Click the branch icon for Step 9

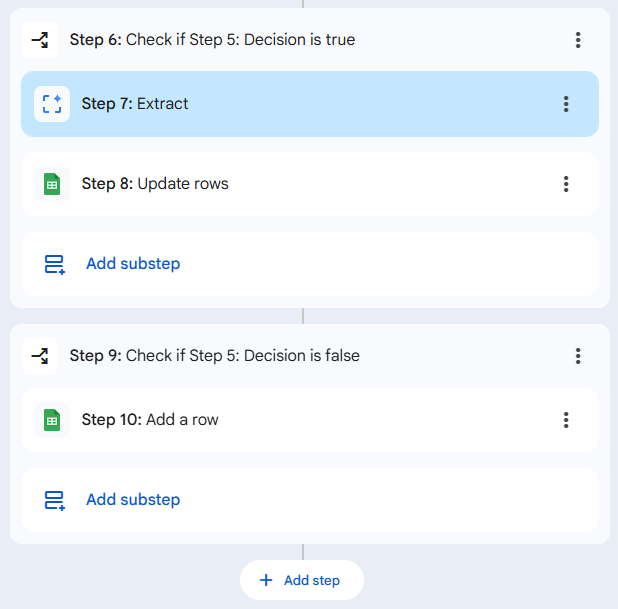pyautogui.click(x=40, y=356)
